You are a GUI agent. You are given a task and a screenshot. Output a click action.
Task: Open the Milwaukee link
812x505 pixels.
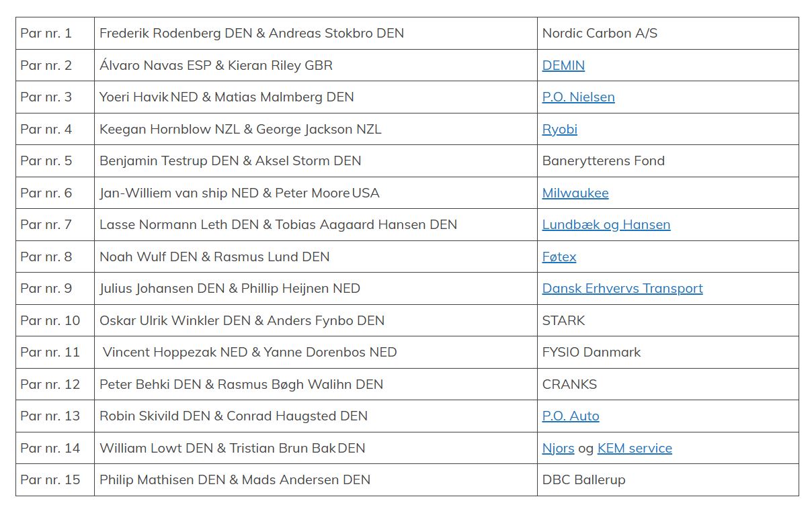pos(575,193)
